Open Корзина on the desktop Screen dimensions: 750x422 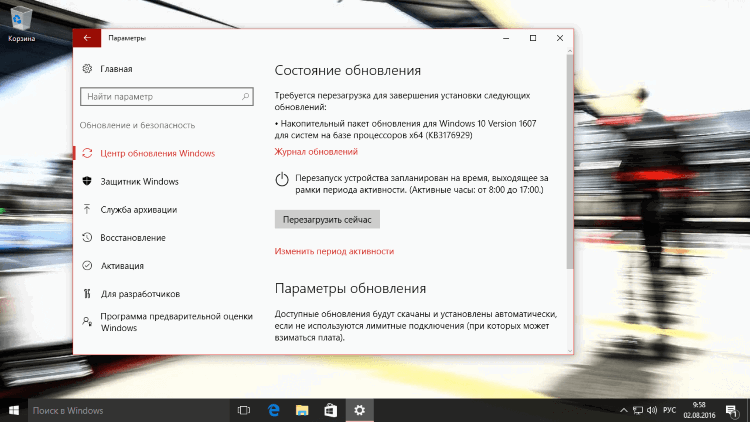tap(21, 24)
